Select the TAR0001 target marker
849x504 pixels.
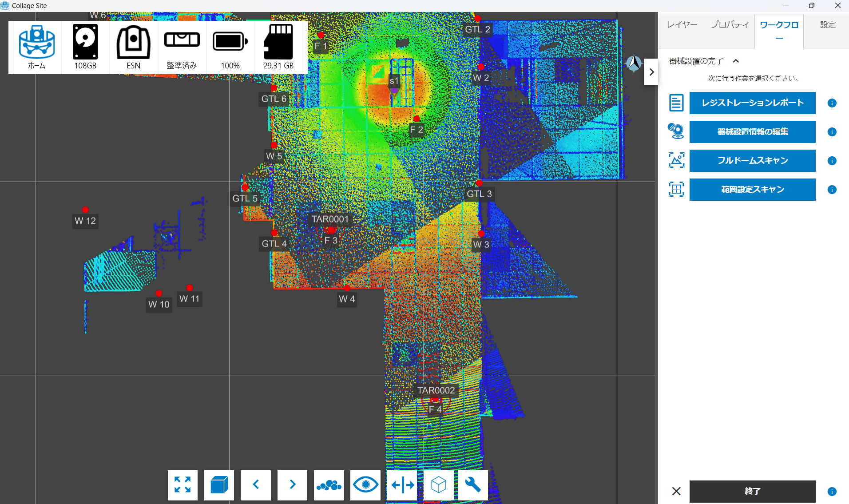tap(331, 230)
